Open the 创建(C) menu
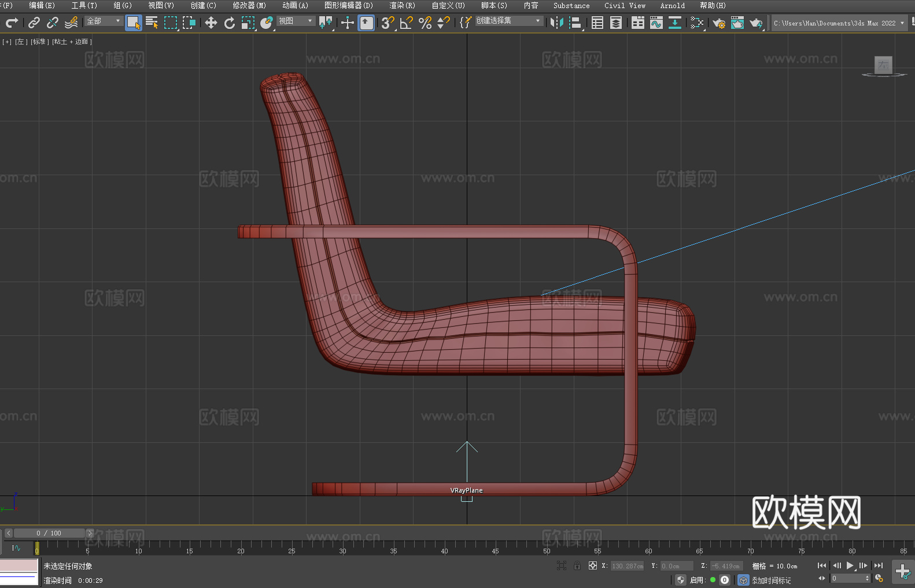Screen dimensions: 915x588 click(203, 5)
